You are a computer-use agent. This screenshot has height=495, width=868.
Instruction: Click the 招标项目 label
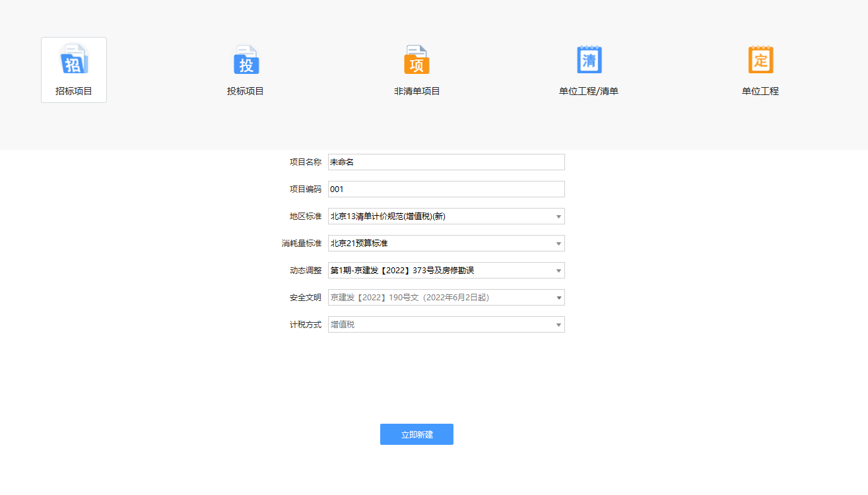(x=74, y=91)
